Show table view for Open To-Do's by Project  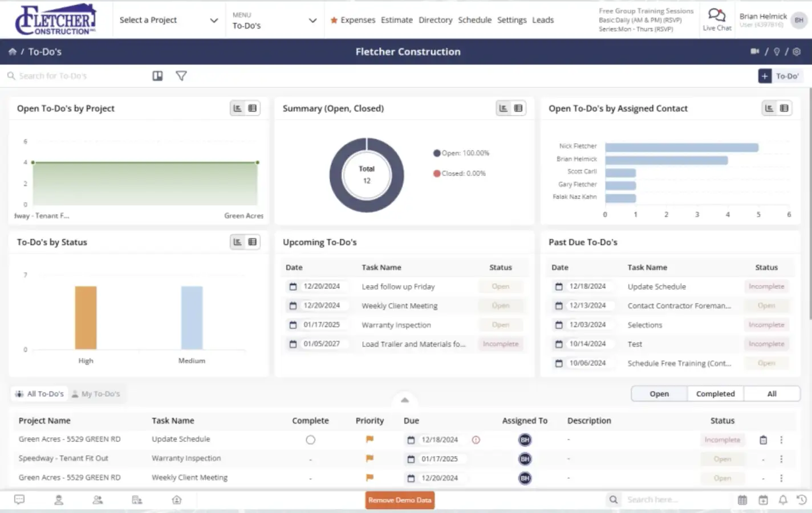click(x=253, y=108)
